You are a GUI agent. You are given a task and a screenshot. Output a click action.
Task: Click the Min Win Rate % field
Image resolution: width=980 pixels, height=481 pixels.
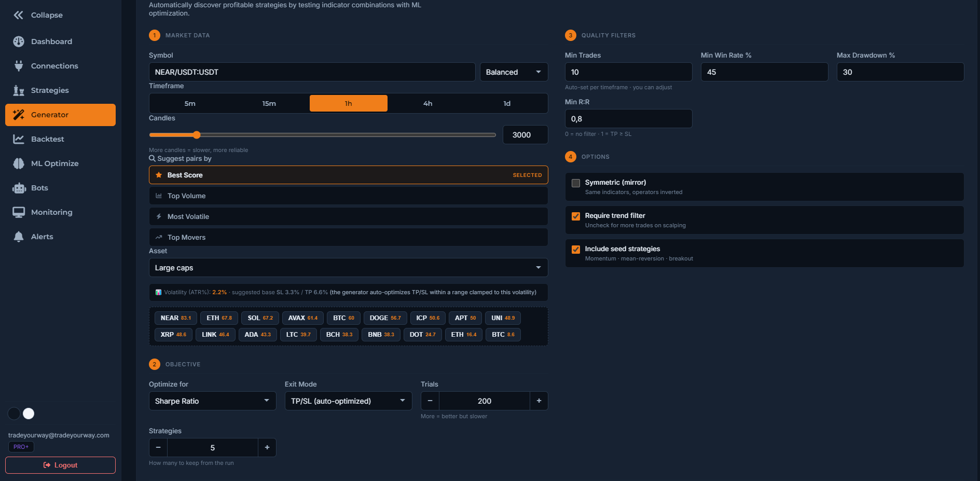pos(764,72)
